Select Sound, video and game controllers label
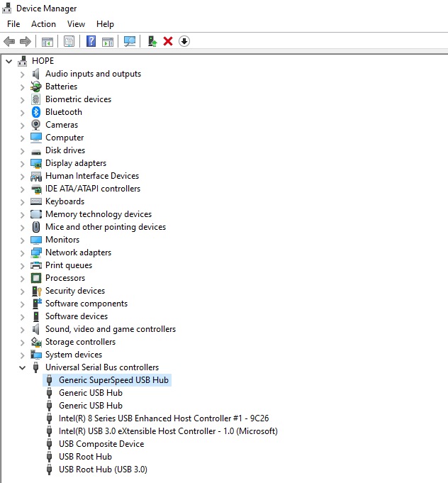 [111, 329]
